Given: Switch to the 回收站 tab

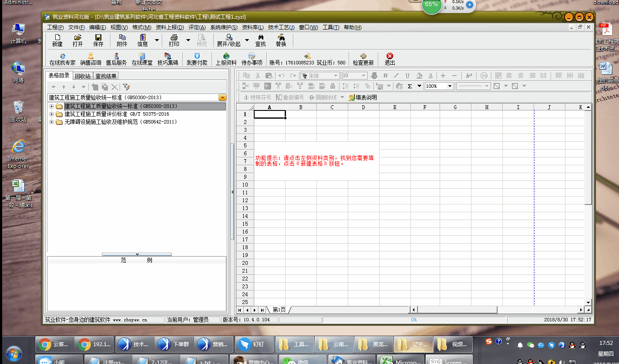Looking at the screenshot, I should point(83,76).
